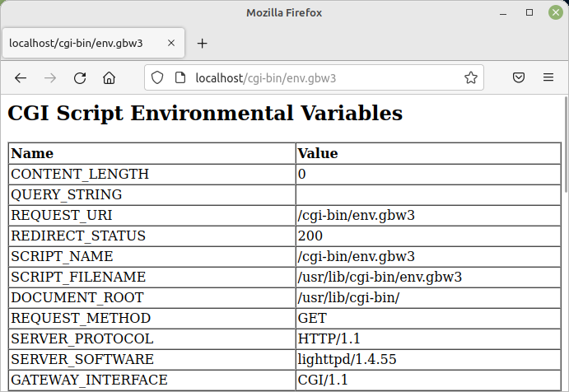Maximize the Firefox window

click(x=529, y=12)
